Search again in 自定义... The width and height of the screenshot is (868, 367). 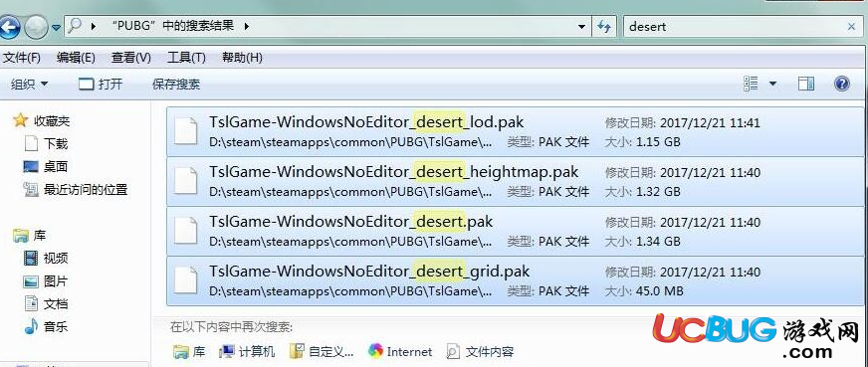[323, 351]
